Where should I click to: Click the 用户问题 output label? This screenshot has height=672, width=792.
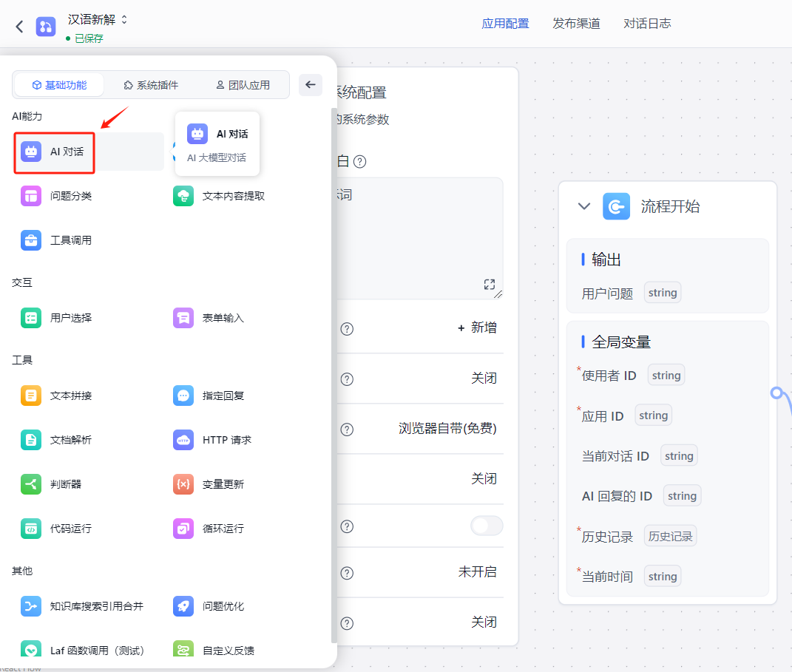click(x=607, y=293)
